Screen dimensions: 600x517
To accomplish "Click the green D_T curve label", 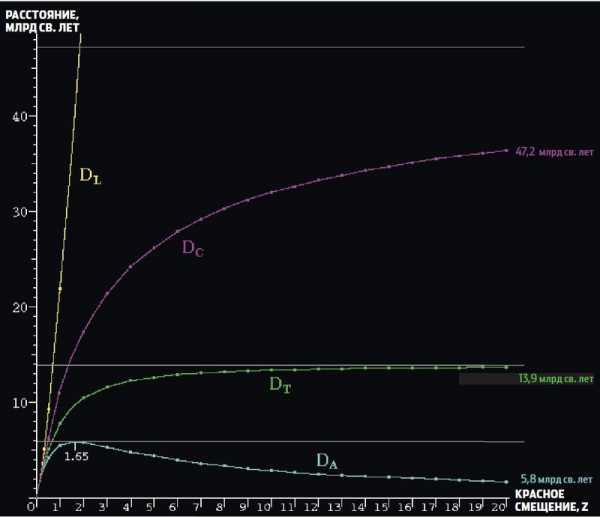I will pos(280,385).
